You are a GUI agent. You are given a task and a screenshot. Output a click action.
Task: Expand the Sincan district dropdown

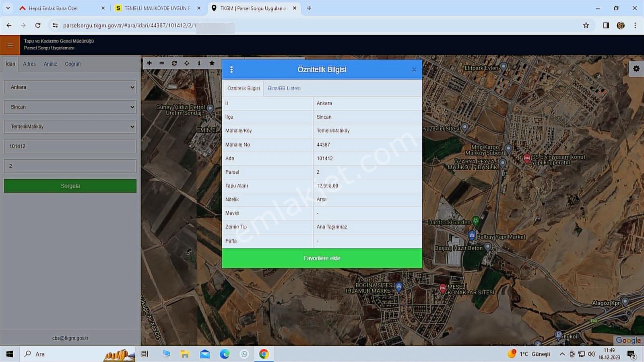(x=70, y=107)
